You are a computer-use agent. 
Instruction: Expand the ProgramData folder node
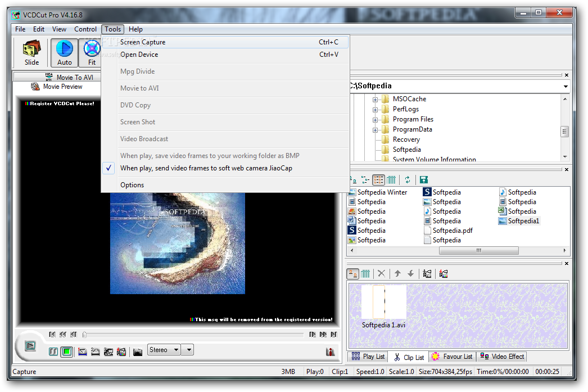point(375,130)
